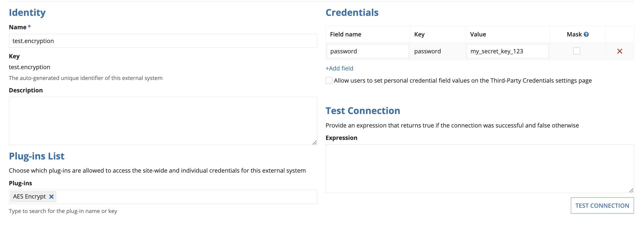Click the Mask column header label
The width and height of the screenshot is (644, 227).
point(574,34)
